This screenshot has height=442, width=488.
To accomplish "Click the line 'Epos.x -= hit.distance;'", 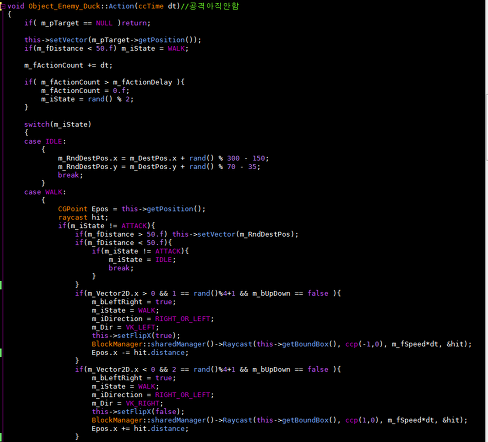I will pyautogui.click(x=140, y=353).
